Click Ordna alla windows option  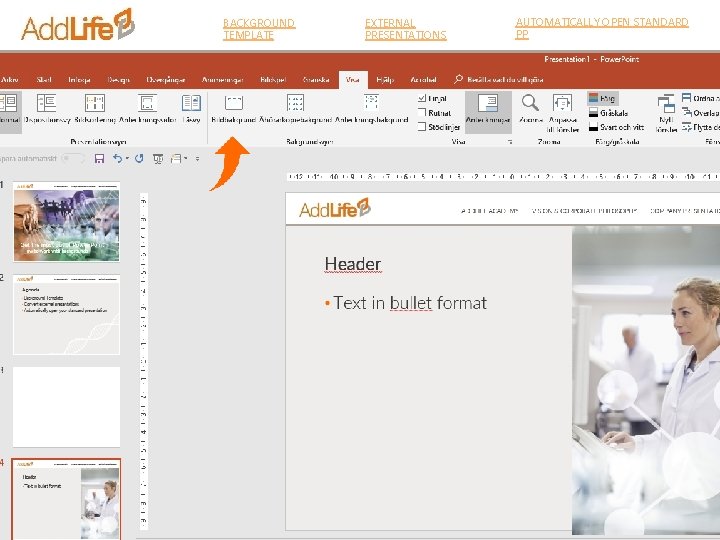(700, 98)
